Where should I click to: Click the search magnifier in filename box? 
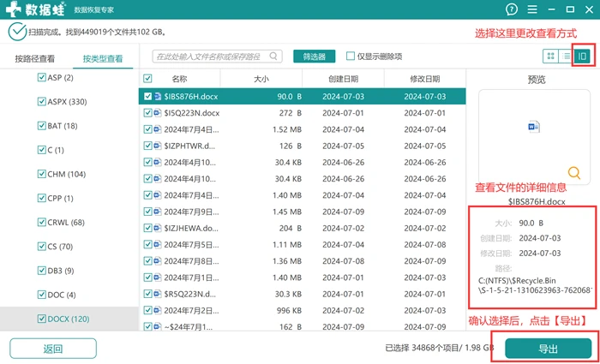pos(273,57)
